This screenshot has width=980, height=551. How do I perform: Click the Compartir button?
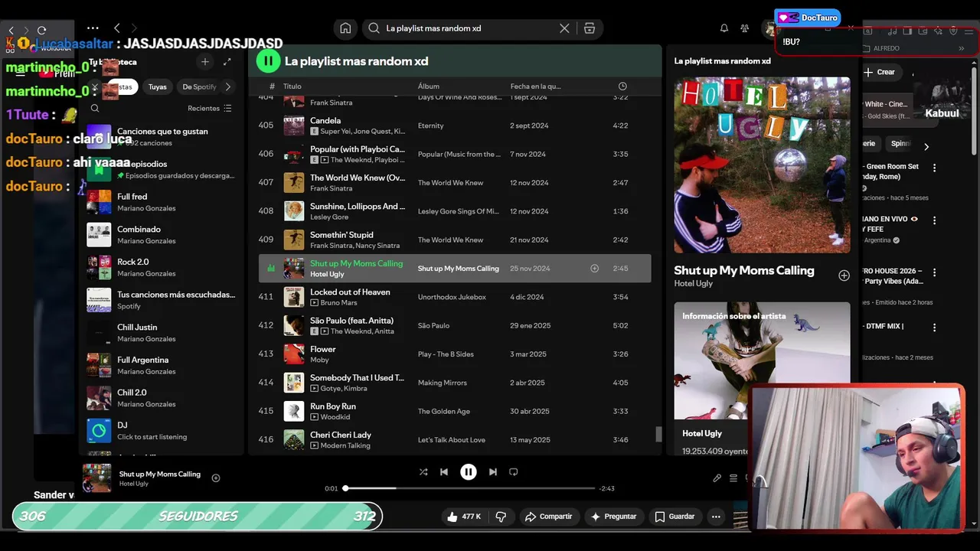548,517
